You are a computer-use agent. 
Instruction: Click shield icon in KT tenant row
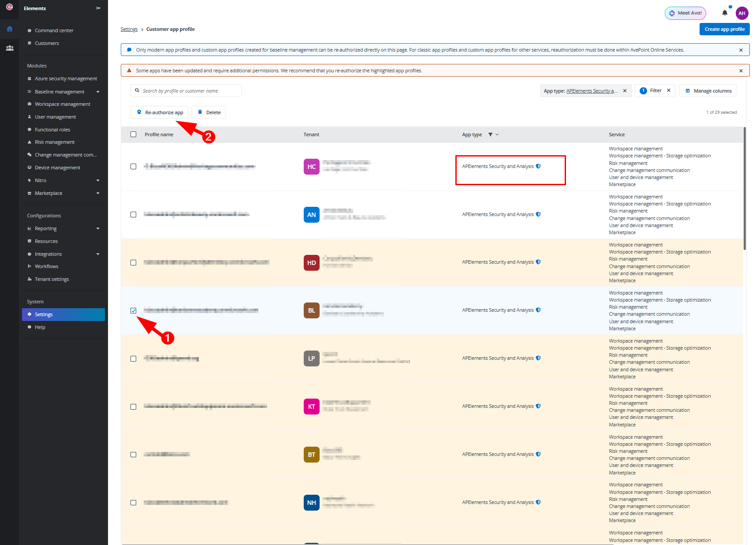(x=538, y=406)
